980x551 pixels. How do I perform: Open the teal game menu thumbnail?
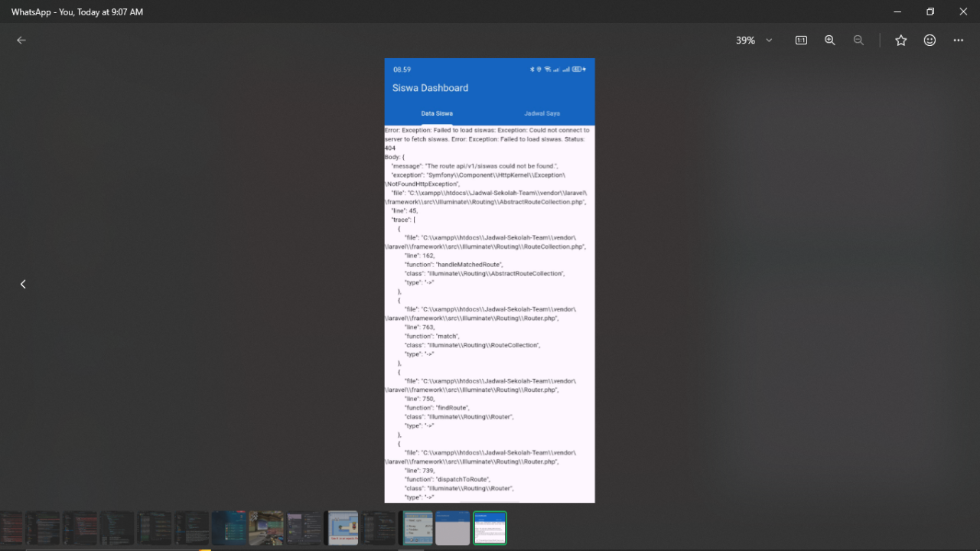pyautogui.click(x=418, y=528)
